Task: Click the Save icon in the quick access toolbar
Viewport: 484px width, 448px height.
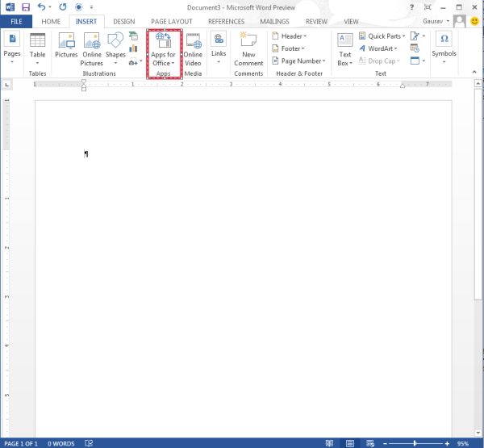Action: tap(26, 6)
